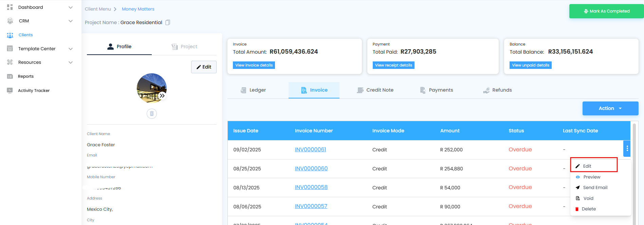Viewport: 644px width, 225px height.
Task: Delete profile photo with trash icon
Action: point(152,113)
